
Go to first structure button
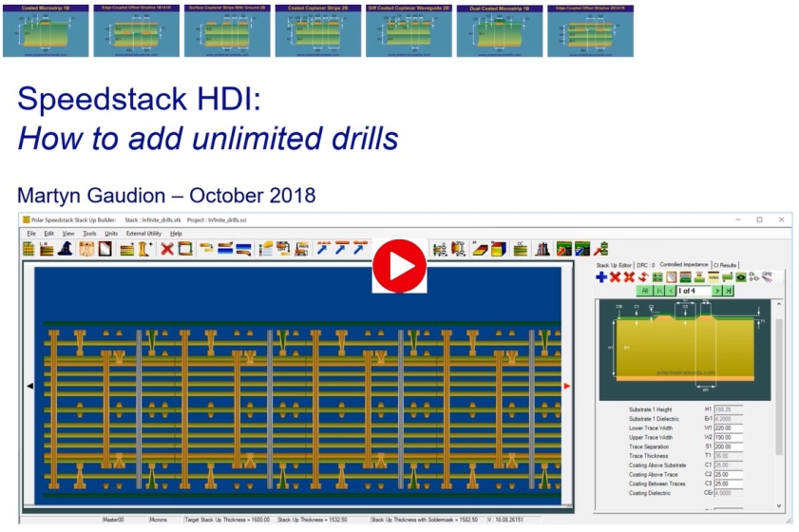pyautogui.click(x=659, y=291)
